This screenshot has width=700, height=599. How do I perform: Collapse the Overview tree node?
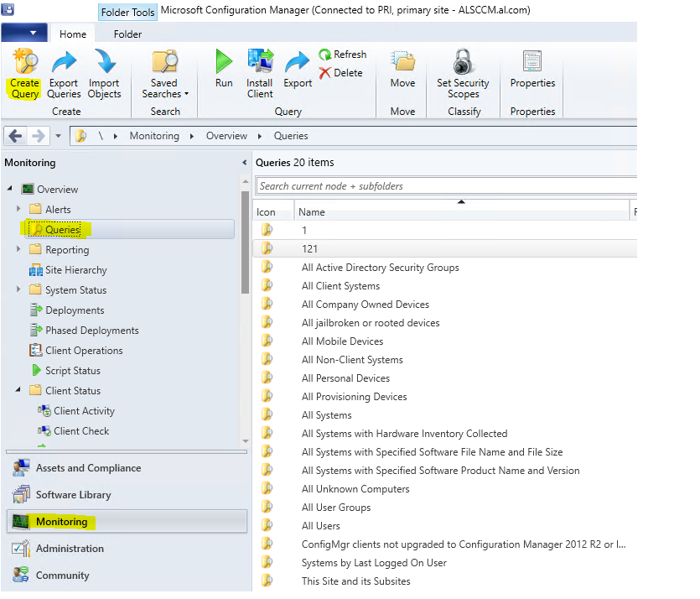click(x=10, y=189)
